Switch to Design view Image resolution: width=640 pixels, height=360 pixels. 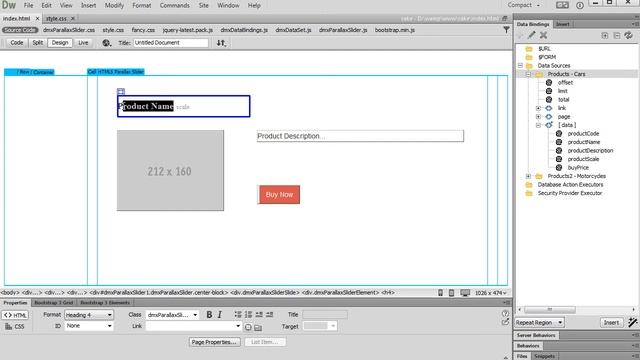[x=60, y=42]
